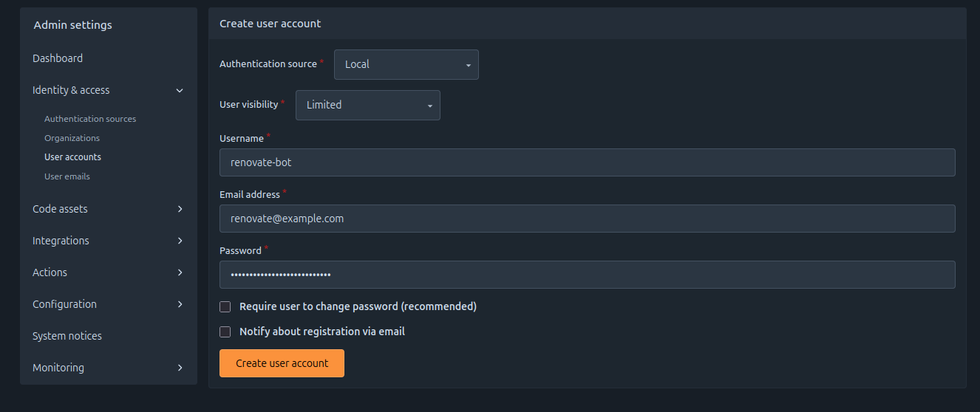Expand the Monitoring chevron arrow
980x412 pixels.
coord(180,368)
